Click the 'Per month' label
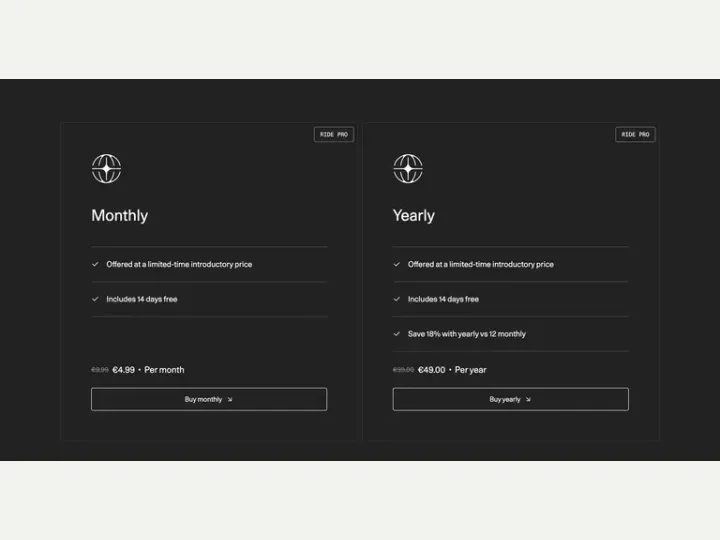Image resolution: width=720 pixels, height=540 pixels. coord(164,370)
